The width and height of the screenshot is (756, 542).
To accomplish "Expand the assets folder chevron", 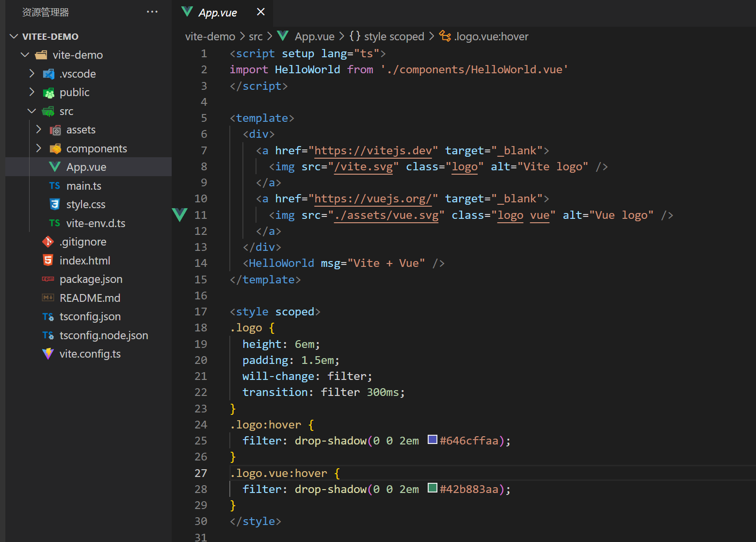I will click(39, 130).
